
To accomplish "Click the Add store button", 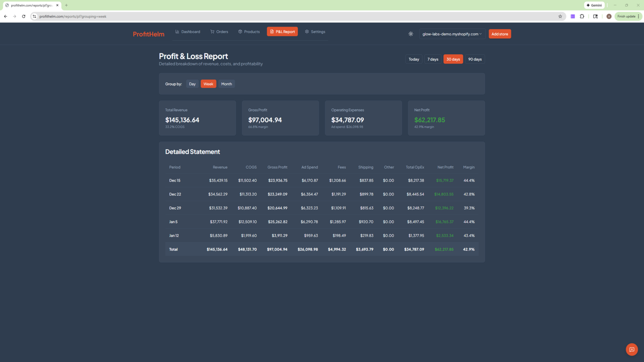I will pyautogui.click(x=500, y=34).
